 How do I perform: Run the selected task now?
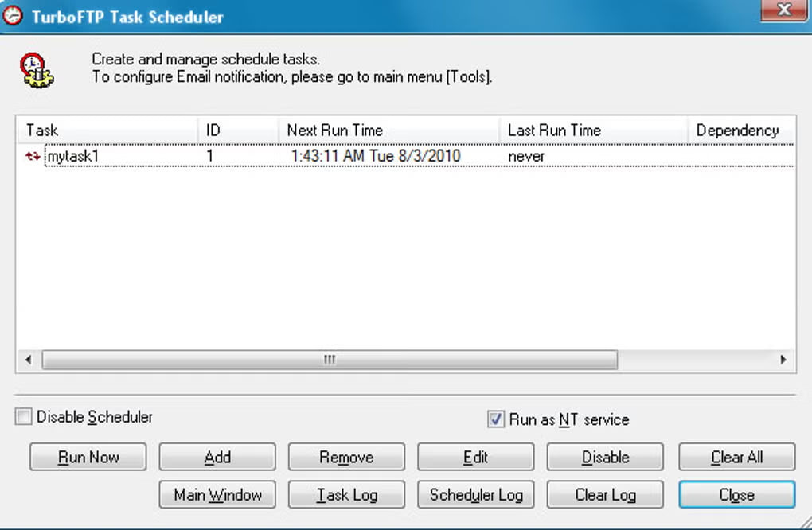(88, 457)
